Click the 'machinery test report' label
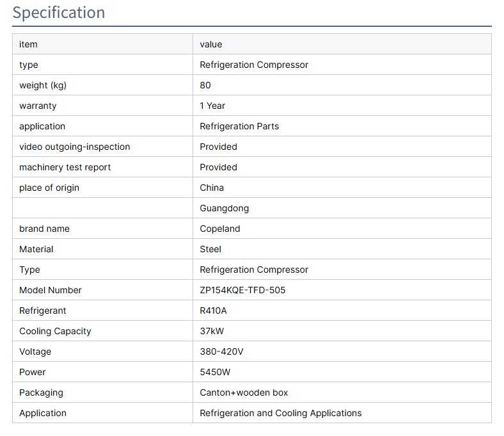 pyautogui.click(x=65, y=167)
